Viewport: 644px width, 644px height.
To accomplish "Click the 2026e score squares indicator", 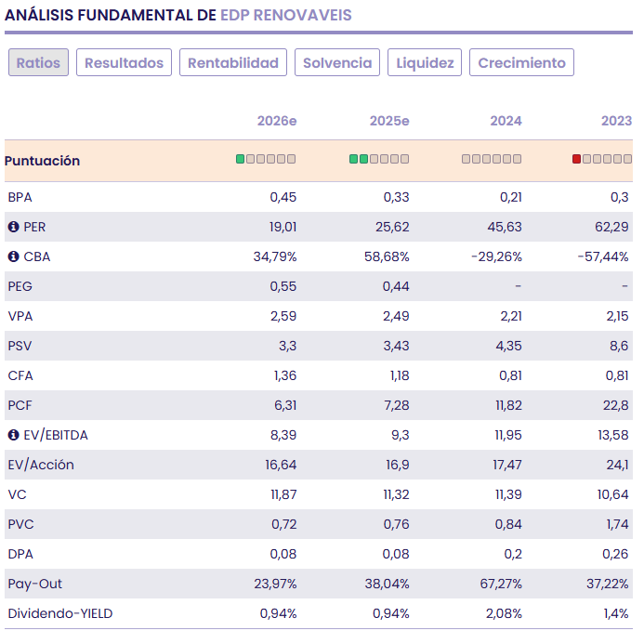I will (x=266, y=160).
